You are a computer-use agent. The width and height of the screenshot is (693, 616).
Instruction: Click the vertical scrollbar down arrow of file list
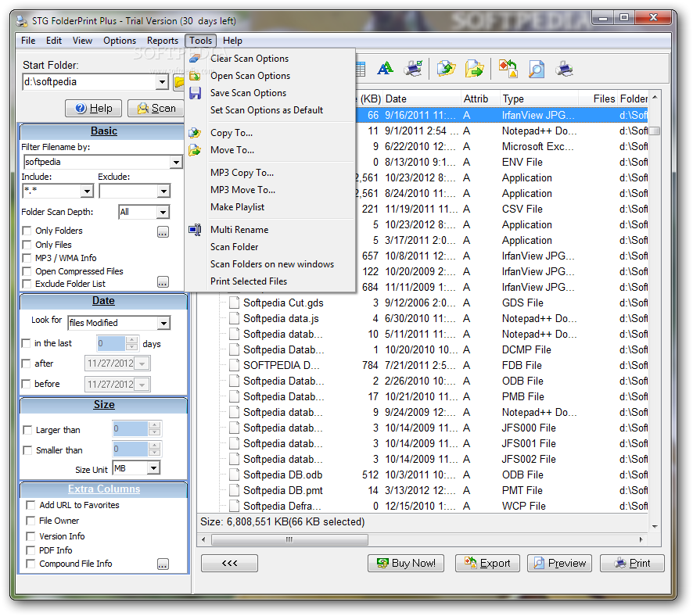pos(655,526)
